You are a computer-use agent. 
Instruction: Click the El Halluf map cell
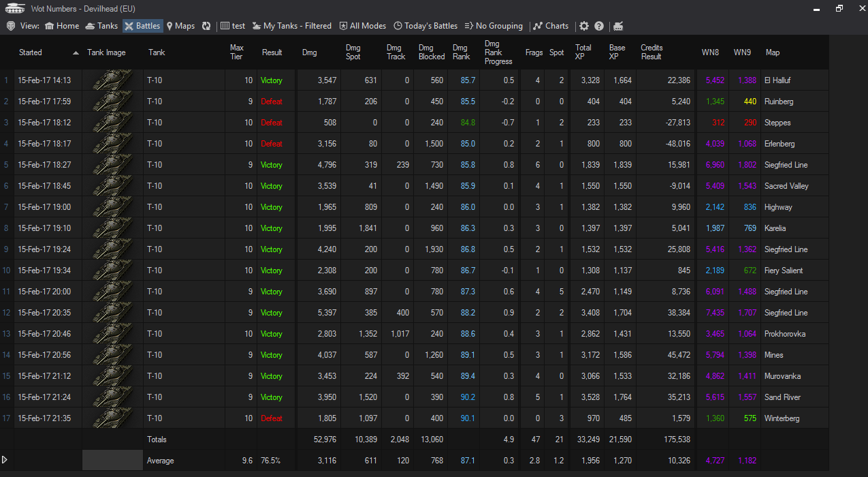(794, 80)
